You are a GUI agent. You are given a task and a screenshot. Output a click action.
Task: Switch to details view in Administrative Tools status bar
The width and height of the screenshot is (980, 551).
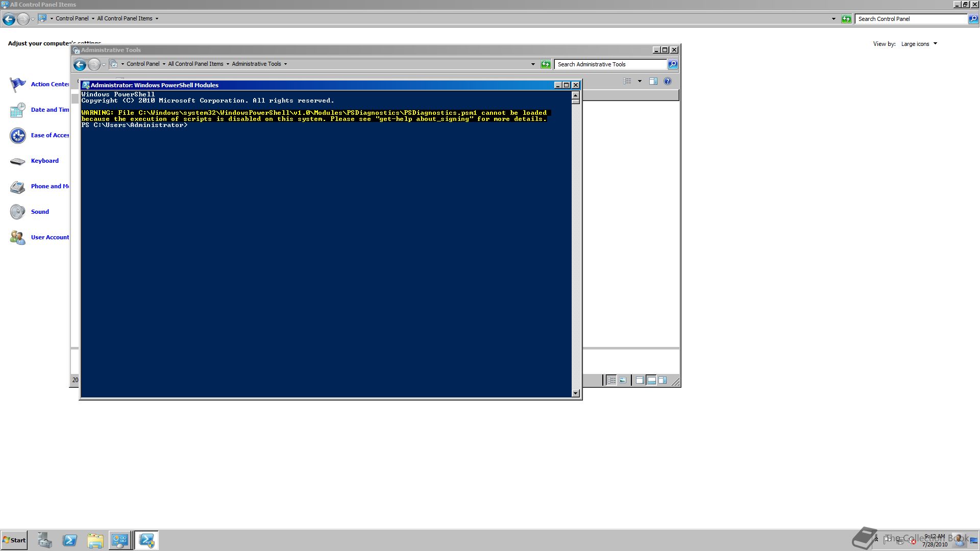[611, 380]
